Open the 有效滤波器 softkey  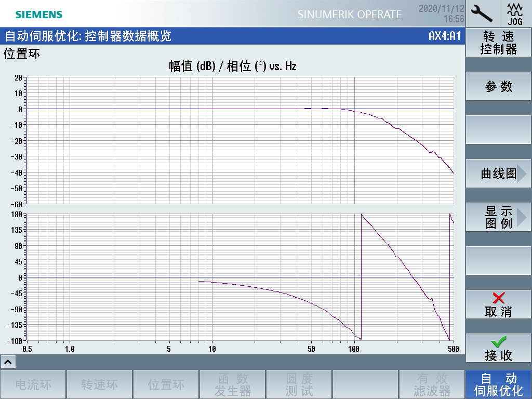(x=432, y=384)
